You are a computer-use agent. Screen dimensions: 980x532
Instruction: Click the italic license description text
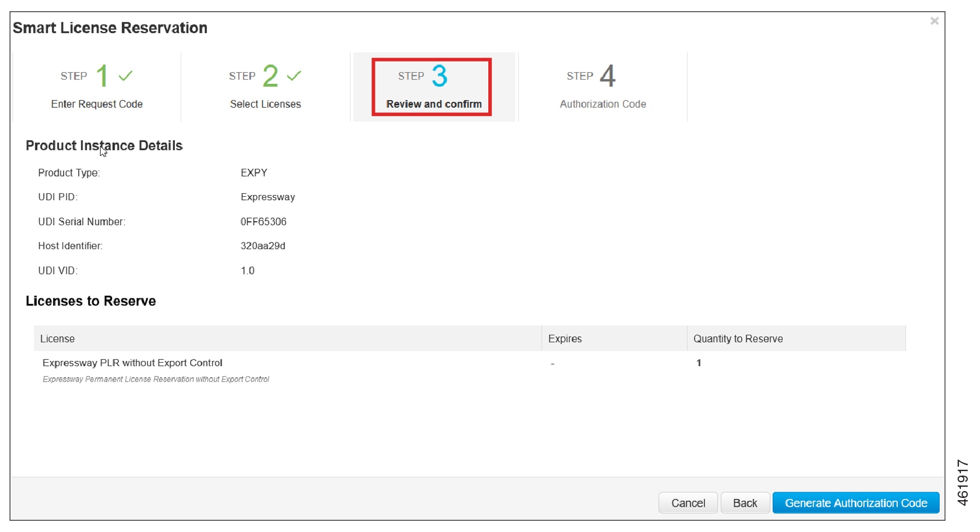tap(156, 379)
